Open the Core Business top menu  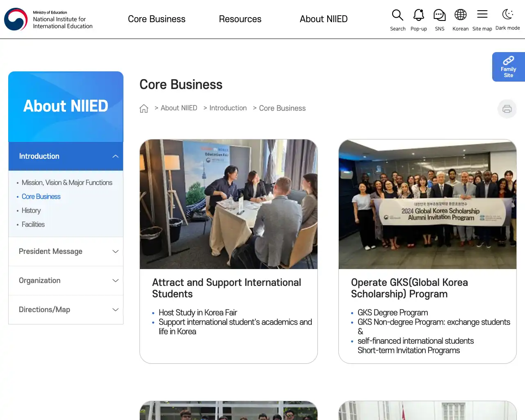point(157,19)
